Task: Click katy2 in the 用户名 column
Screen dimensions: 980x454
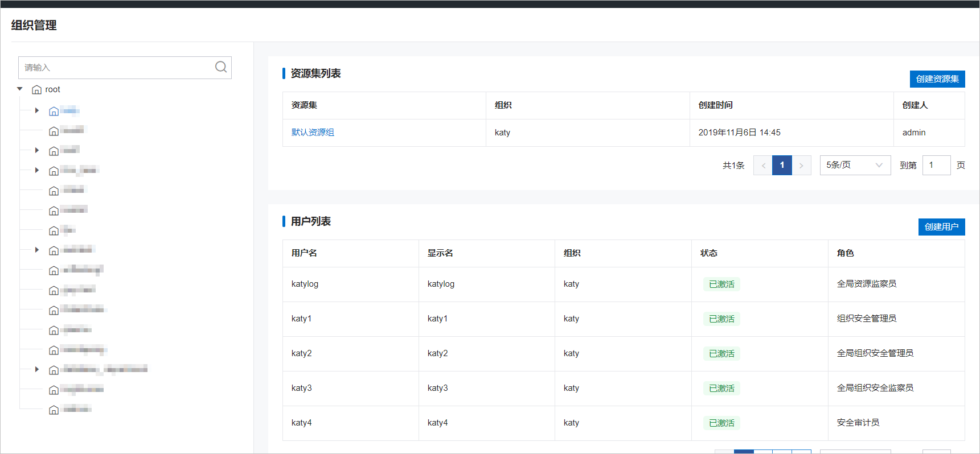Action: point(301,353)
